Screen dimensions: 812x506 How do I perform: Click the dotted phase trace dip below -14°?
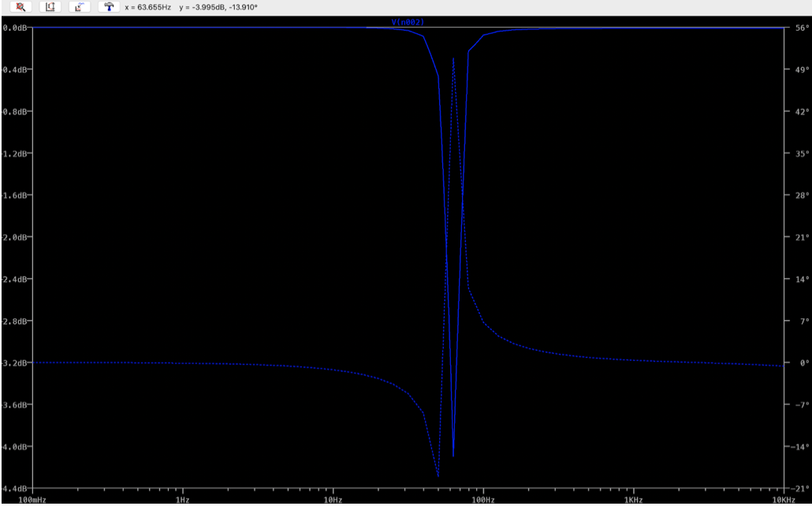click(438, 475)
